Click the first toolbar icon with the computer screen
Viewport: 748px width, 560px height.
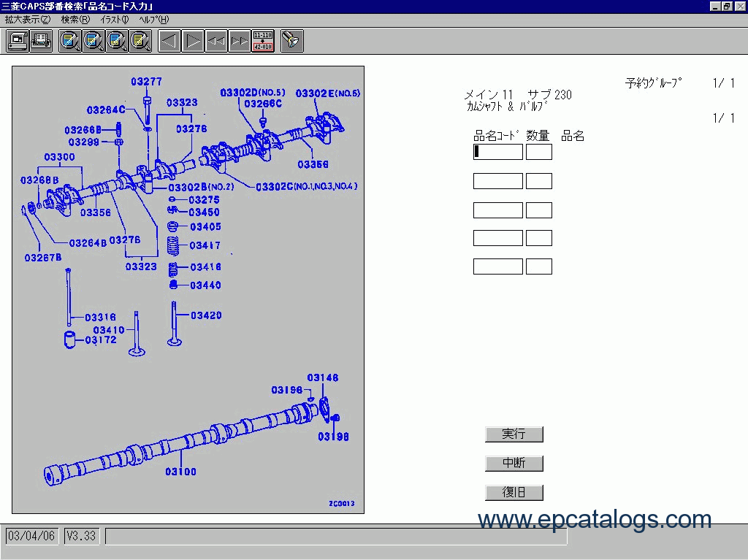pyautogui.click(x=18, y=41)
